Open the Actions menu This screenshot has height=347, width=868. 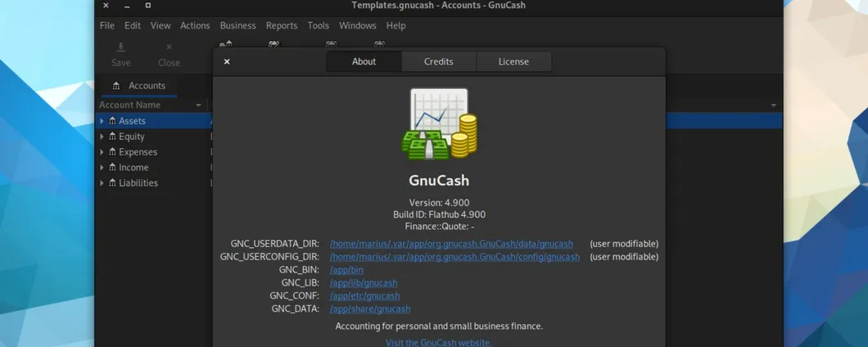click(195, 25)
